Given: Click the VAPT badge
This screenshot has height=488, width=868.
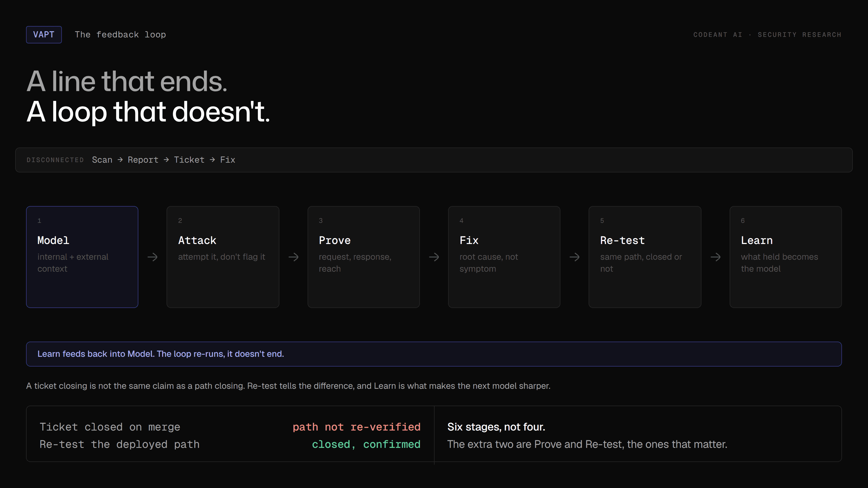Looking at the screenshot, I should (x=44, y=35).
